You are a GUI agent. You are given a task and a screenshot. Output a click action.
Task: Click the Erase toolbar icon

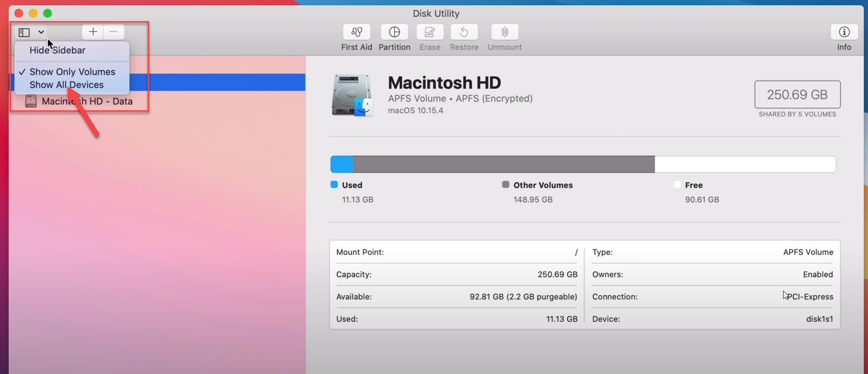(430, 32)
